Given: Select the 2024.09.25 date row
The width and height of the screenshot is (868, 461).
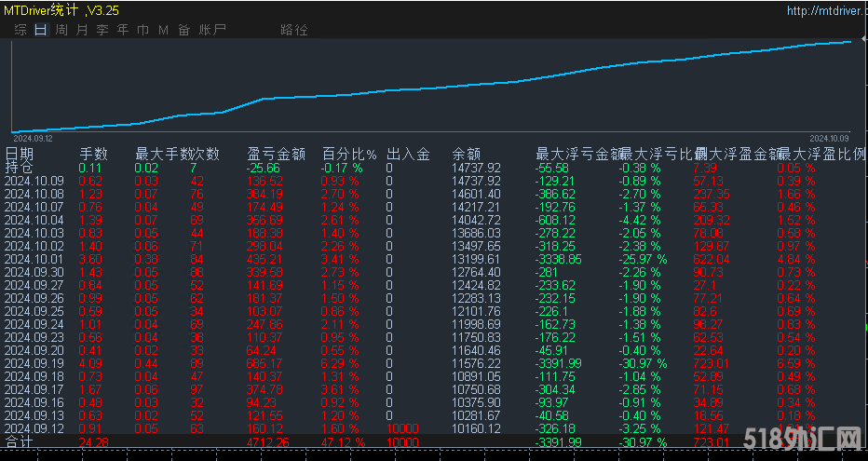Looking at the screenshot, I should point(34,312).
